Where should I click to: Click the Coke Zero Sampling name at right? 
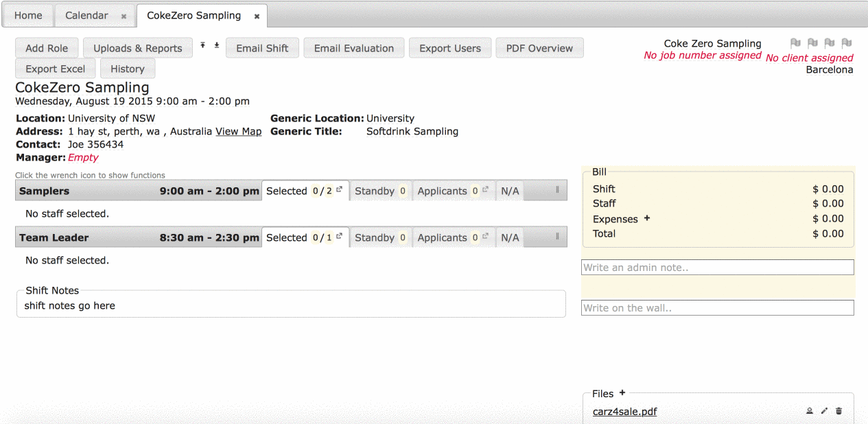click(x=713, y=43)
